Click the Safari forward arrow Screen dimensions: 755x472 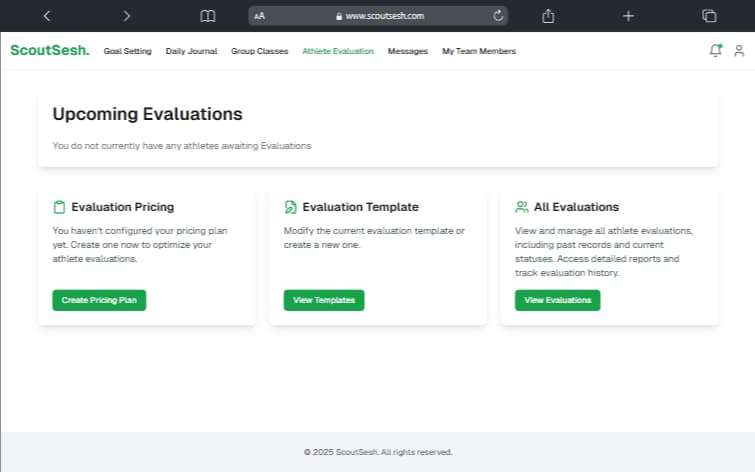click(x=126, y=16)
